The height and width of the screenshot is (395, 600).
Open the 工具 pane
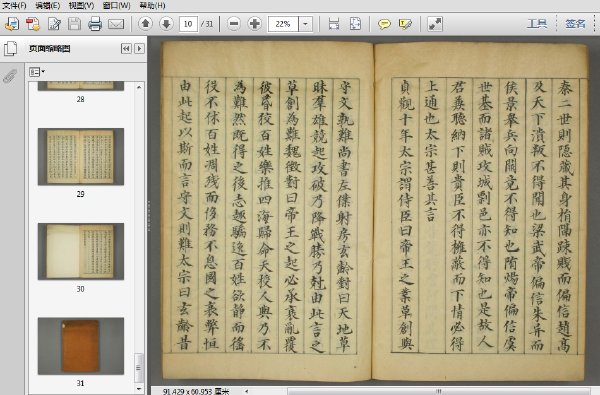(x=537, y=24)
